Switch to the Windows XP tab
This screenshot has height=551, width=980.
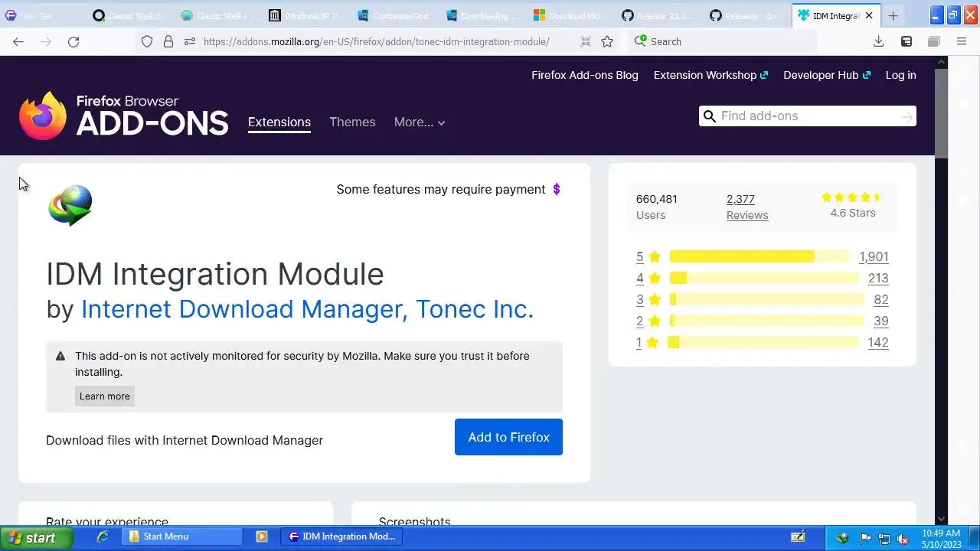305,15
